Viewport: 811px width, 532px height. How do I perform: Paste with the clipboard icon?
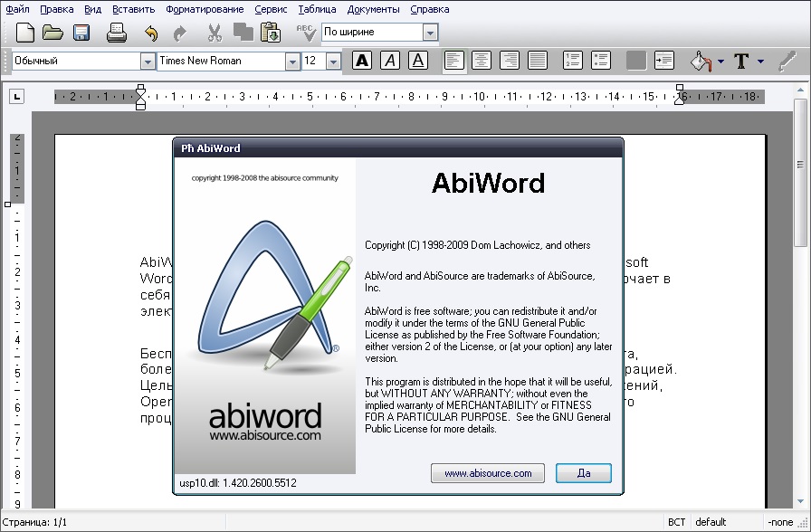tap(271, 33)
